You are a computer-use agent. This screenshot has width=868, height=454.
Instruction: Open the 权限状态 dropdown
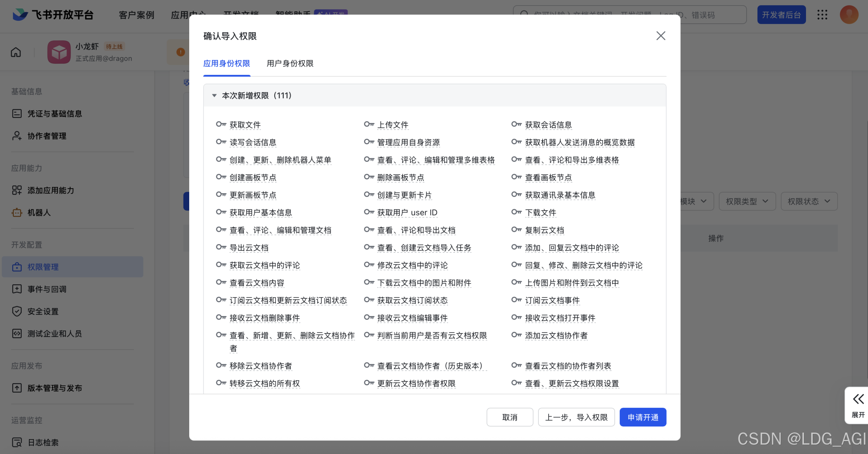point(809,201)
